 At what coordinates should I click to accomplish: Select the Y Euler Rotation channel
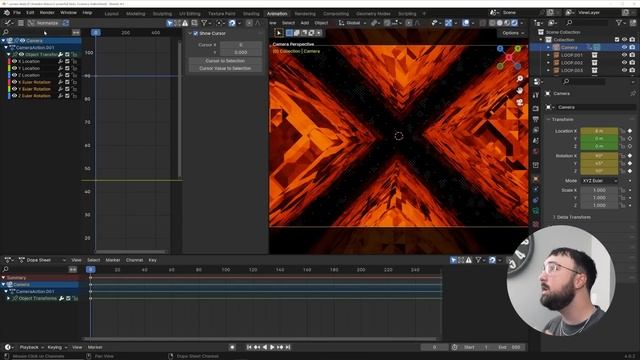(x=35, y=89)
